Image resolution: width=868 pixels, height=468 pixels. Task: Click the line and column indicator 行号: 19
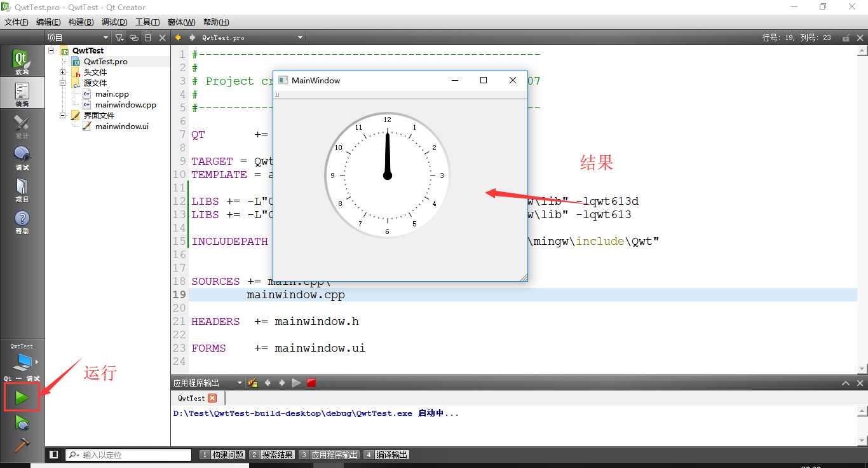pyautogui.click(x=796, y=38)
